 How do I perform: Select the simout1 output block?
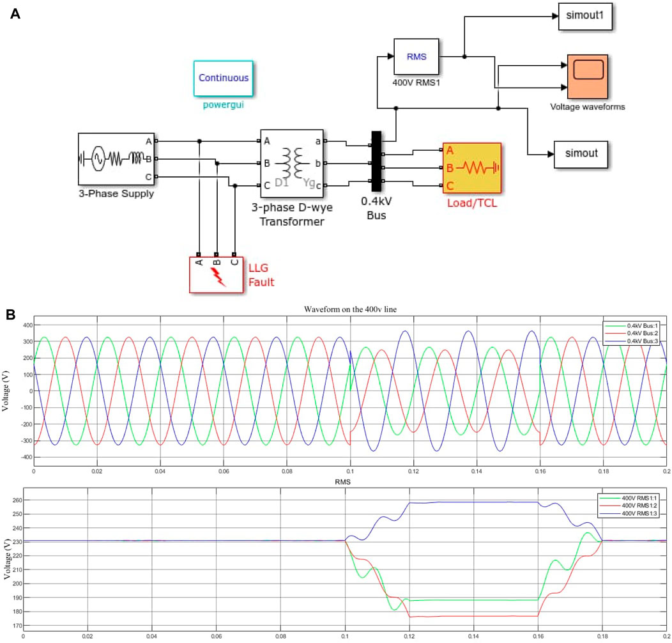click(585, 17)
